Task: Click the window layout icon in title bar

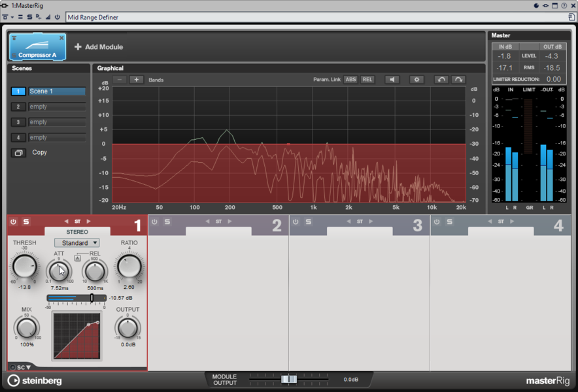Action: (554, 5)
